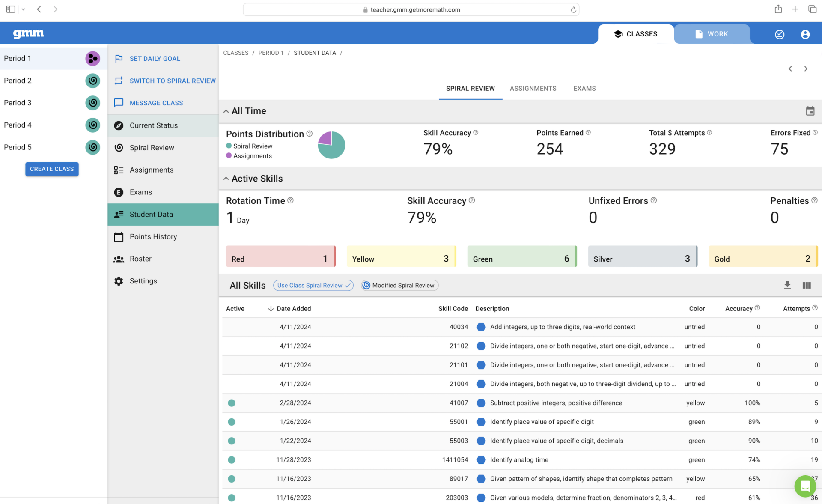This screenshot has height=504, width=822.
Task: Collapse the All Time section
Action: pyautogui.click(x=226, y=111)
